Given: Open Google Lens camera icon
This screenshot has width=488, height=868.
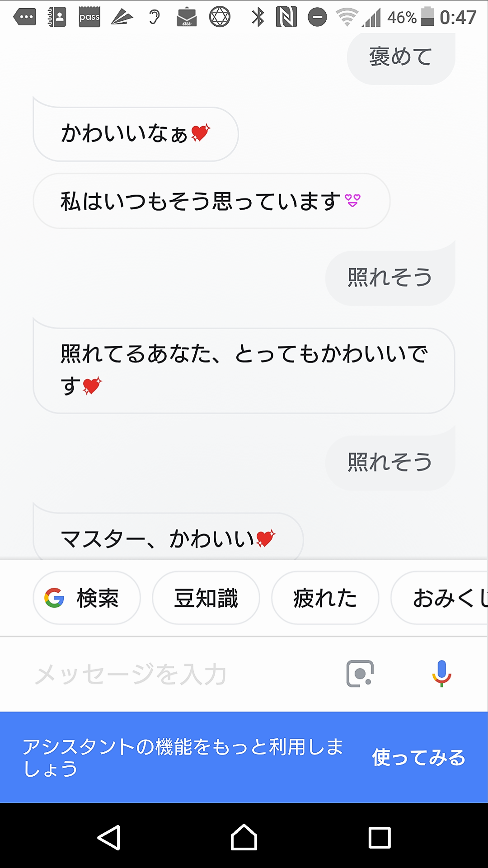Looking at the screenshot, I should [x=360, y=674].
